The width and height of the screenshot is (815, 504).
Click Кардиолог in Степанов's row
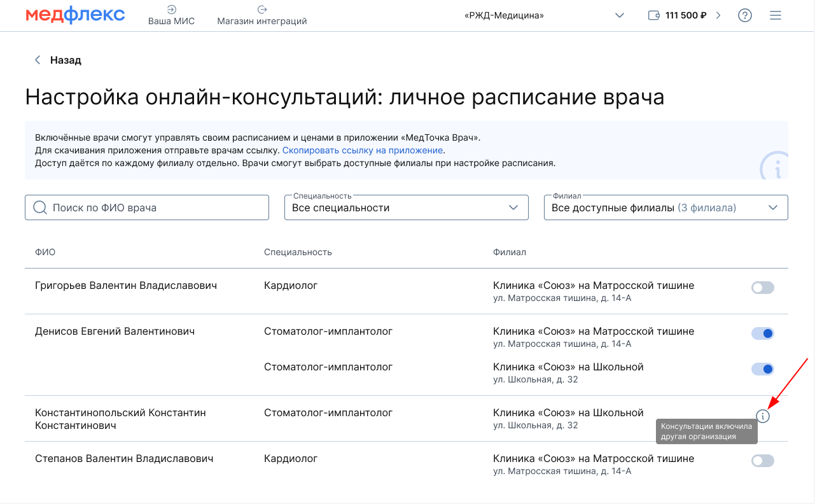[x=291, y=459]
